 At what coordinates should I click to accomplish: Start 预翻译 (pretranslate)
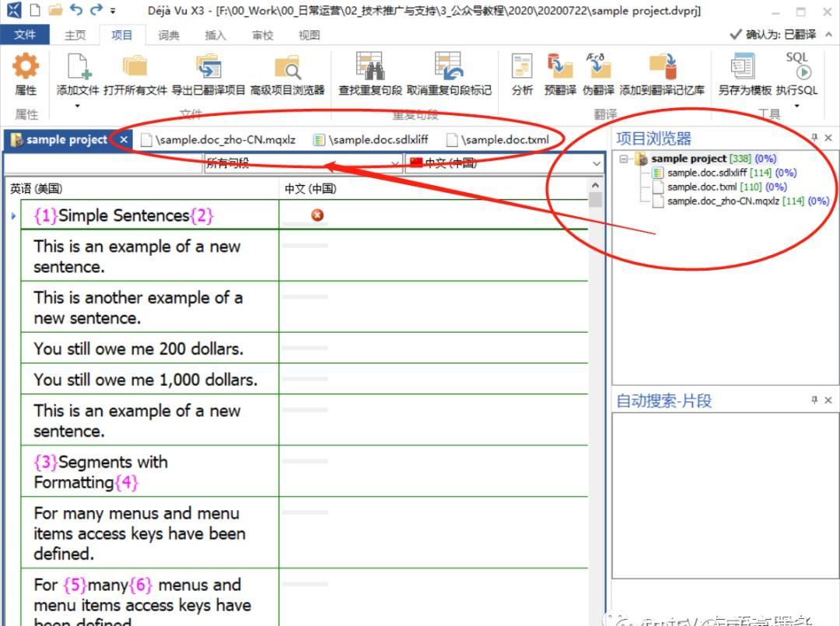[x=560, y=75]
